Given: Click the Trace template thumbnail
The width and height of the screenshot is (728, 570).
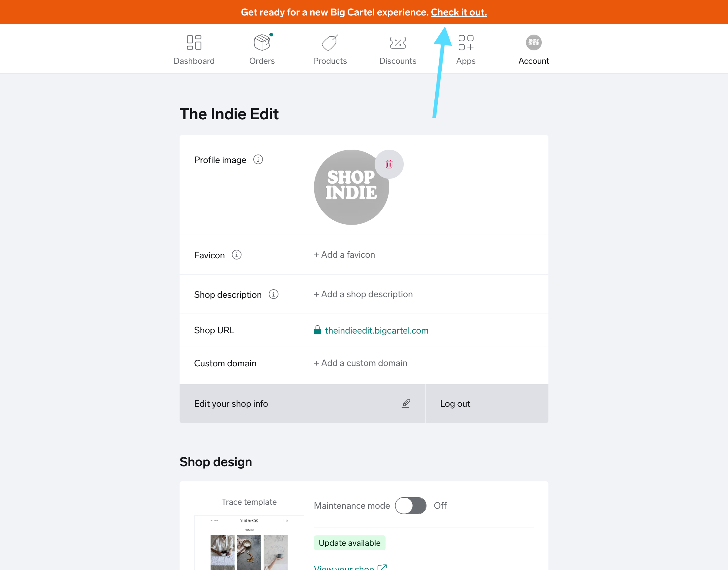Looking at the screenshot, I should click(249, 542).
